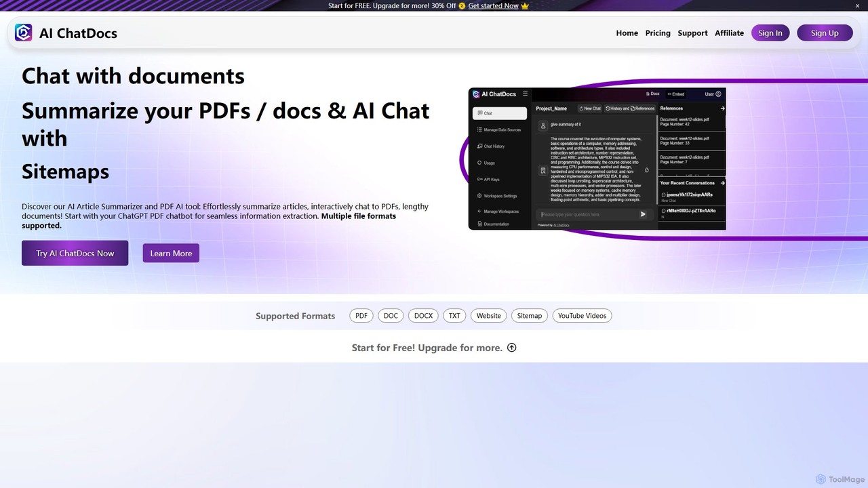Click History and References toggle in preview
Viewport: 868px width, 488px height.
(630, 108)
